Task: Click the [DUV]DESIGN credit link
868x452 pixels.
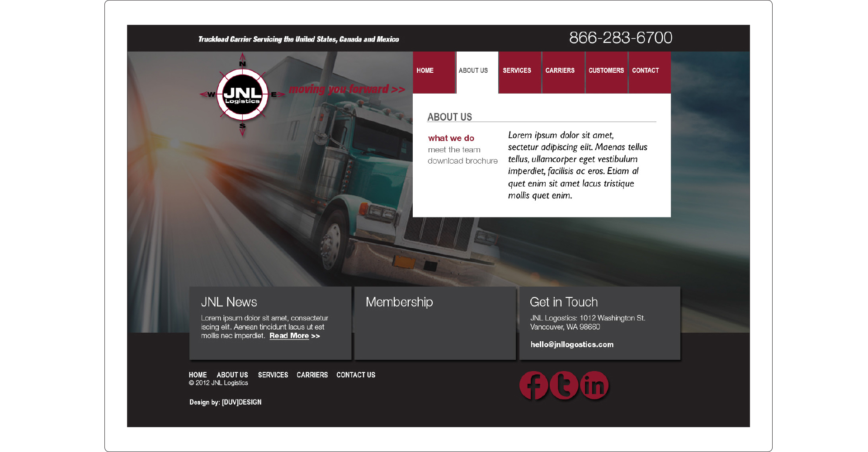Action: tap(241, 402)
